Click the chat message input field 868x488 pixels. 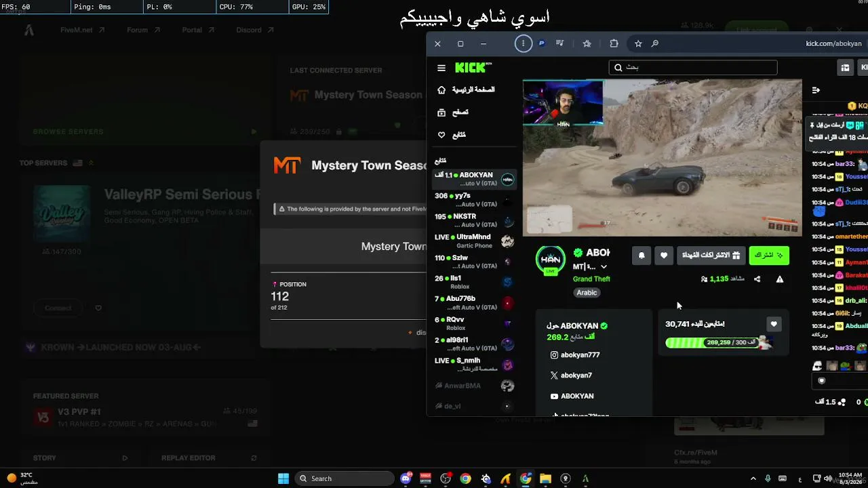click(841, 381)
